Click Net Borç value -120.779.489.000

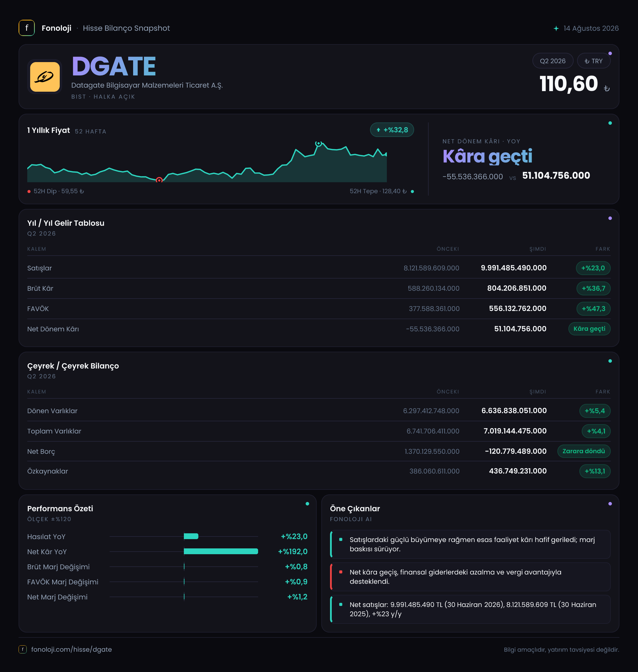pyautogui.click(x=516, y=451)
